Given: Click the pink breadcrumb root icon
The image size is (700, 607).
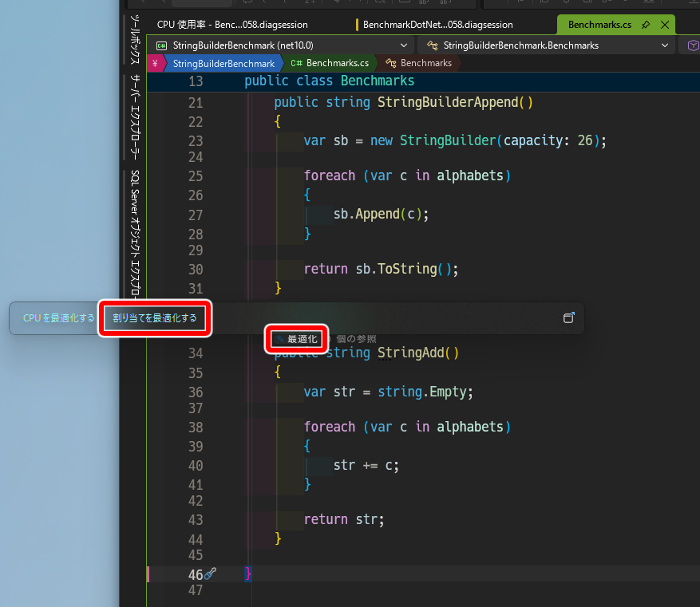Looking at the screenshot, I should (155, 63).
